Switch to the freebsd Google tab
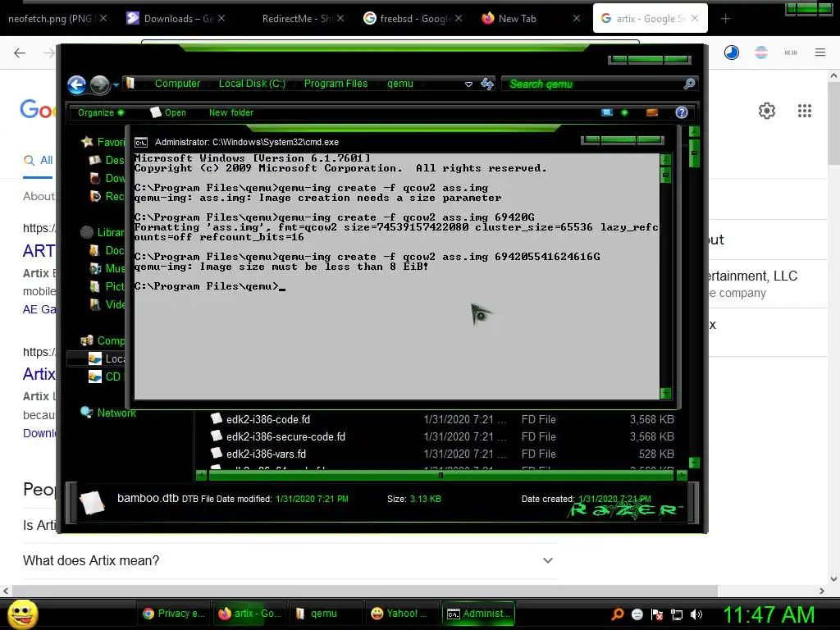The width and height of the screenshot is (840, 630). pyautogui.click(x=412, y=19)
